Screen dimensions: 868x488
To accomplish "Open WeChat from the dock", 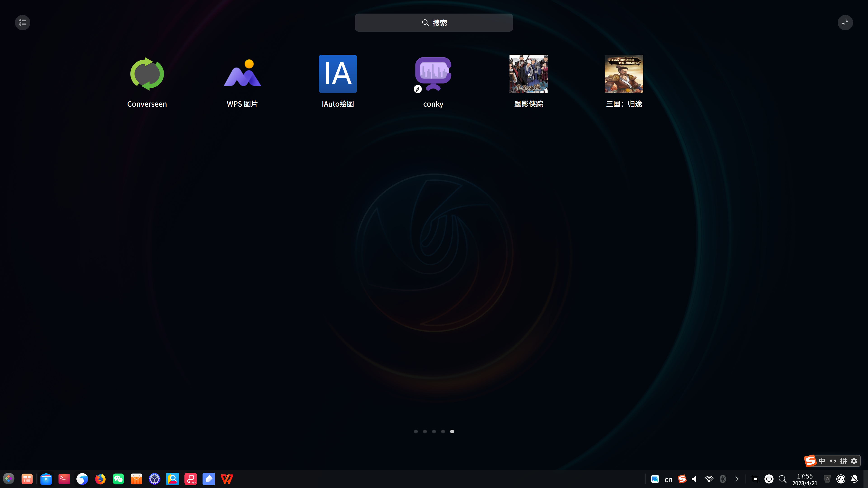I will (118, 479).
